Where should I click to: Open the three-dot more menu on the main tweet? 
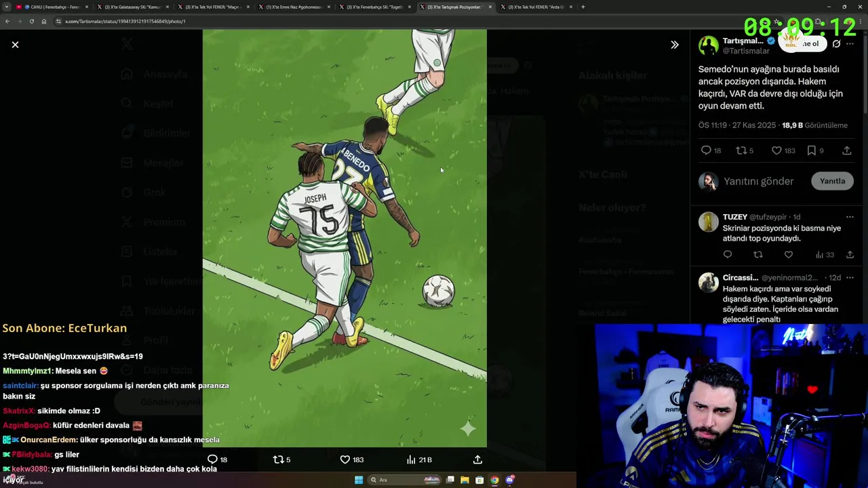850,43
